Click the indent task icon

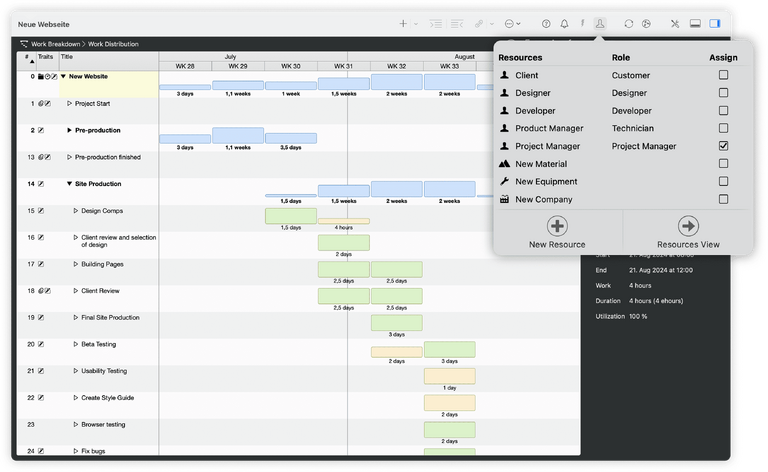tap(435, 23)
